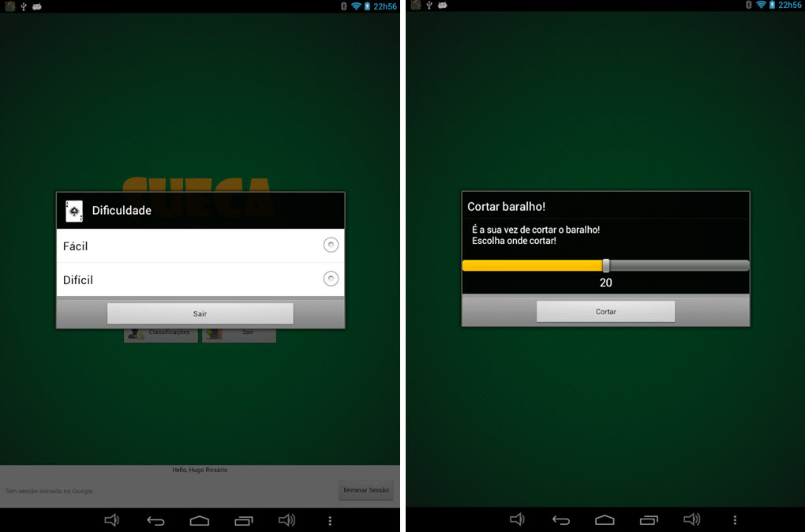The image size is (805, 532).
Task: Tap the ace of spades icon in Dificuldade header
Action: [x=74, y=211]
